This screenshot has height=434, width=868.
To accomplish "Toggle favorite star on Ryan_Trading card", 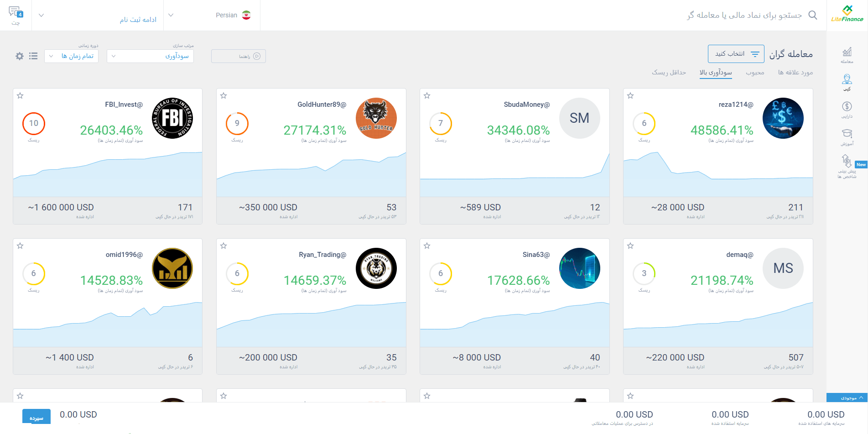I will point(223,246).
